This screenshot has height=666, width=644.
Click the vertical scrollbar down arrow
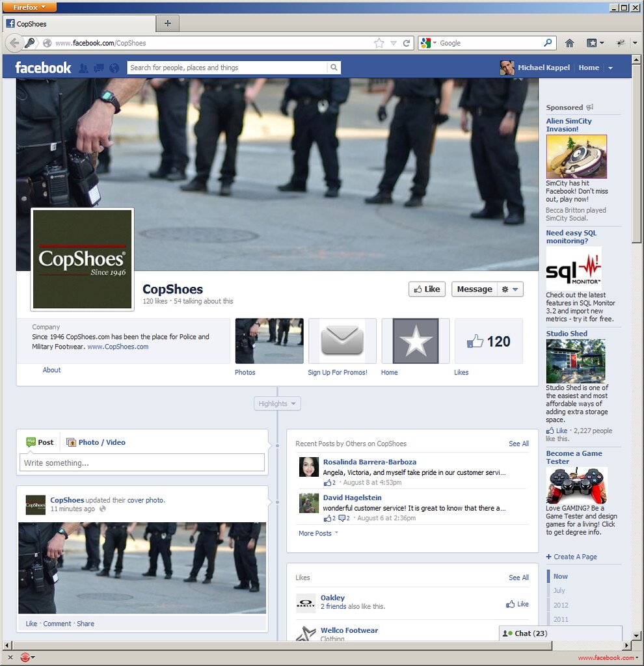click(x=636, y=636)
